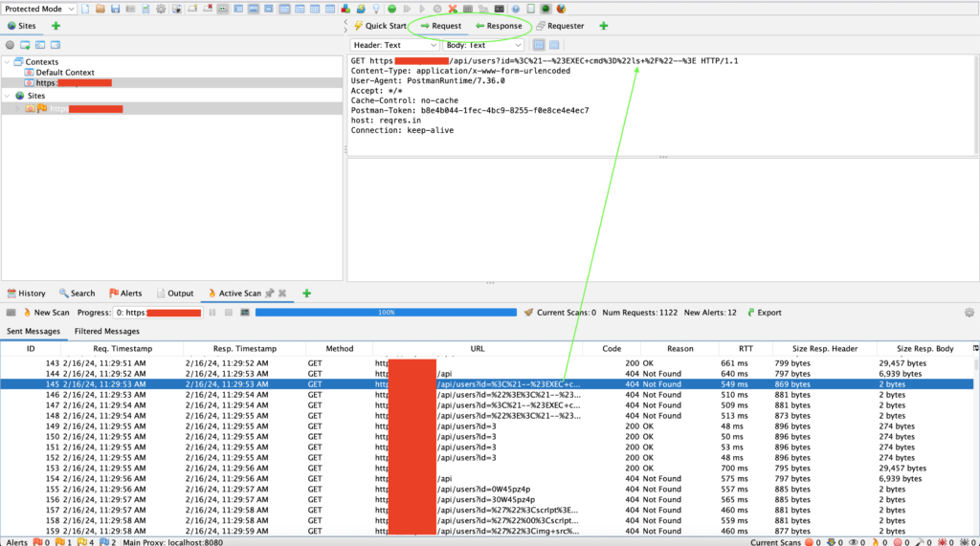Viewport: 980px width, 546px height.
Task: Toggle the grey scope circle in Sites toolbar
Action: pos(10,45)
